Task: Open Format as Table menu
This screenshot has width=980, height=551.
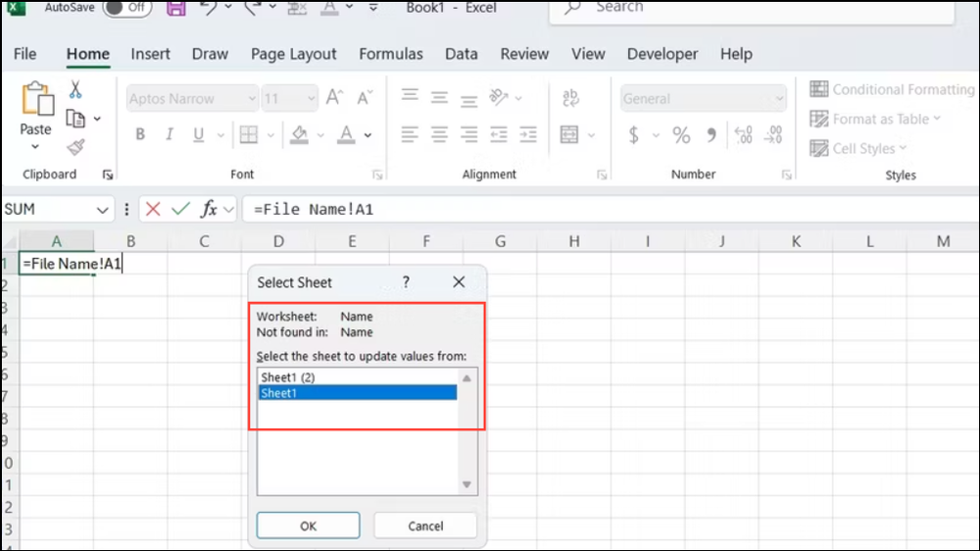Action: pyautogui.click(x=875, y=119)
